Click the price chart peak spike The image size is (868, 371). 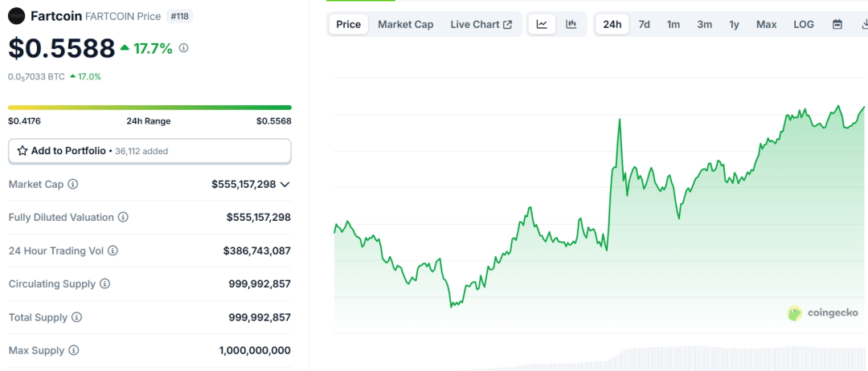(x=620, y=120)
